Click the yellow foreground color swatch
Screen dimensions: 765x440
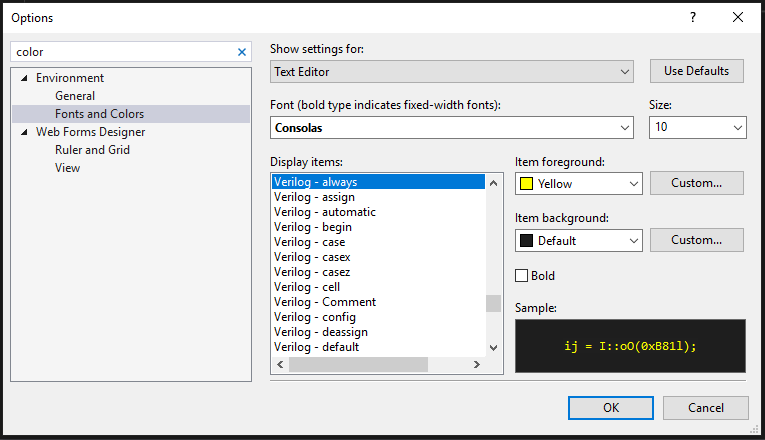pyautogui.click(x=526, y=184)
